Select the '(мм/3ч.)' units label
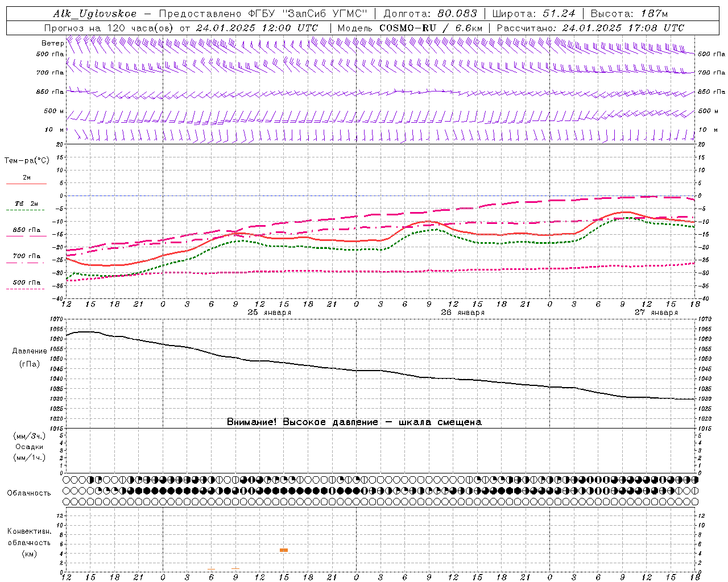This screenshot has height=582, width=728. (29, 436)
